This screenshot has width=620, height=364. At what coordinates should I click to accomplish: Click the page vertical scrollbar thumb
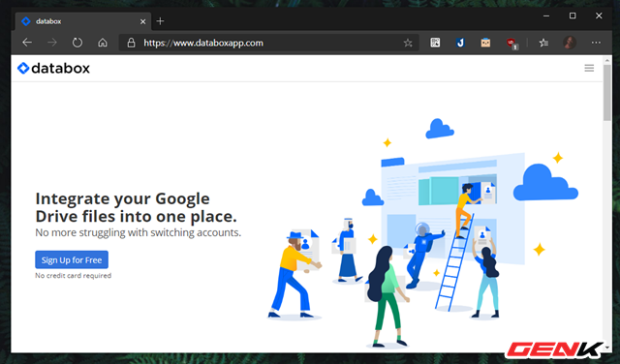tap(607, 93)
